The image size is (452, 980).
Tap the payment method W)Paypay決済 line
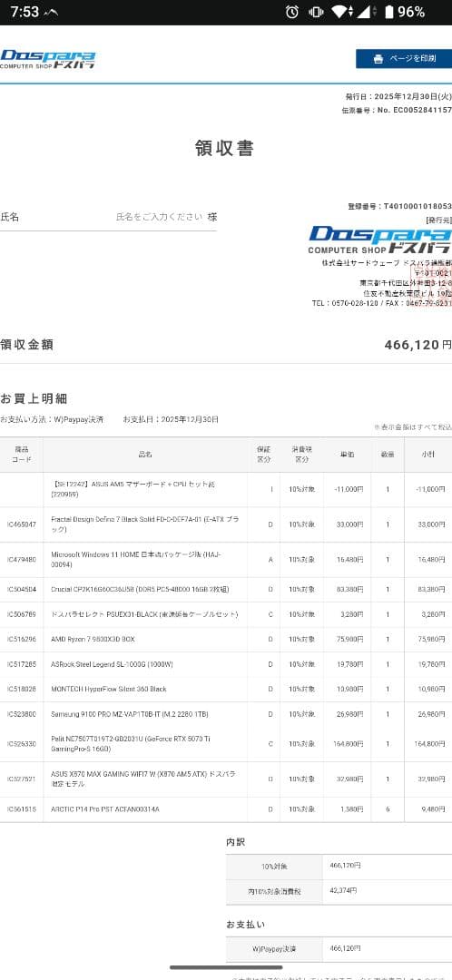click(52, 419)
